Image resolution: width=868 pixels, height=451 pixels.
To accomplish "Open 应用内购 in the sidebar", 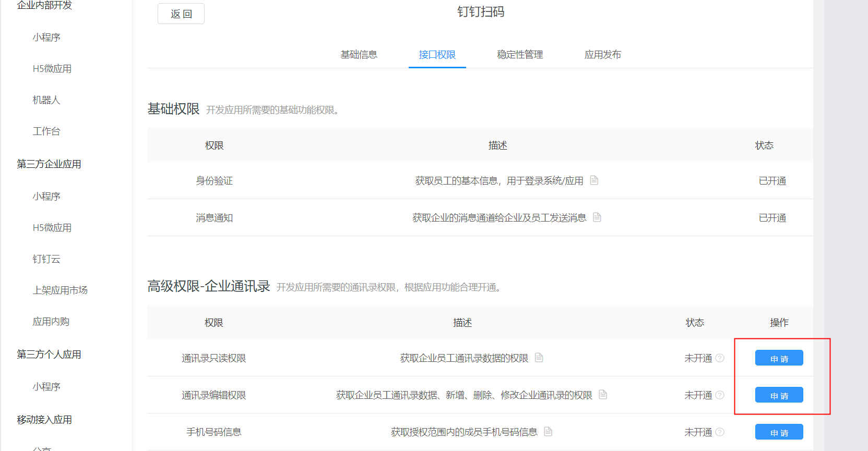I will [x=51, y=322].
